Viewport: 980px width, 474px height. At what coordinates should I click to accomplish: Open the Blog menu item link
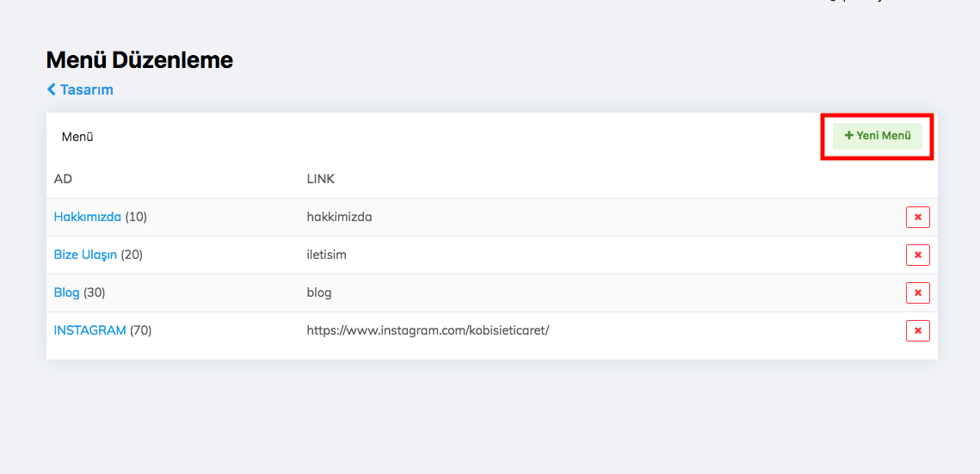pyautogui.click(x=66, y=292)
